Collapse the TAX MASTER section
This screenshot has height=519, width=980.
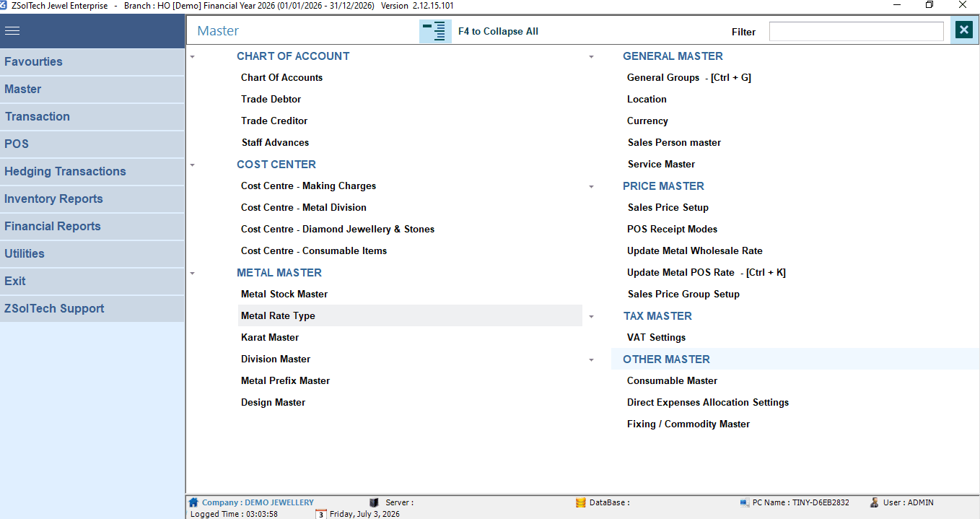(591, 316)
